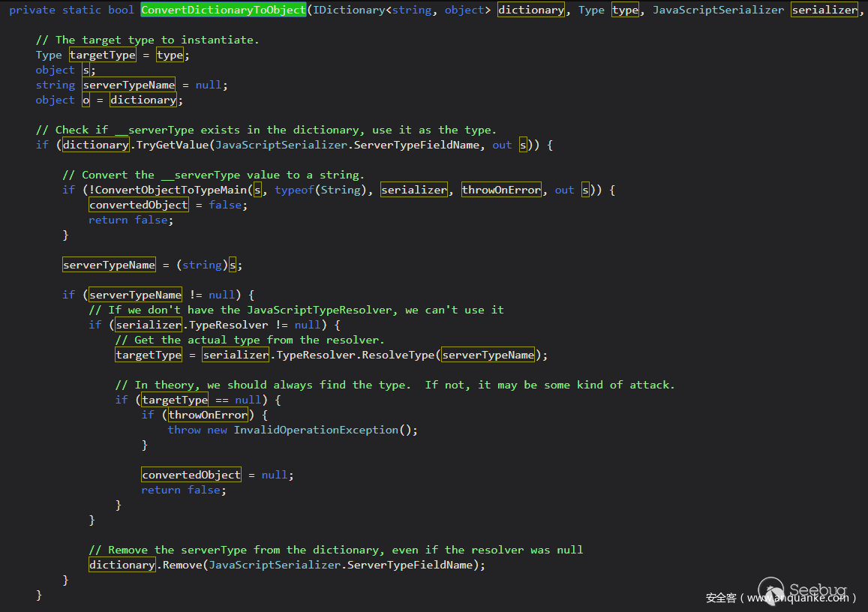Click the comment 'Get the actual type from the resolver'
Screen dimensions: 868x612
click(x=250, y=340)
